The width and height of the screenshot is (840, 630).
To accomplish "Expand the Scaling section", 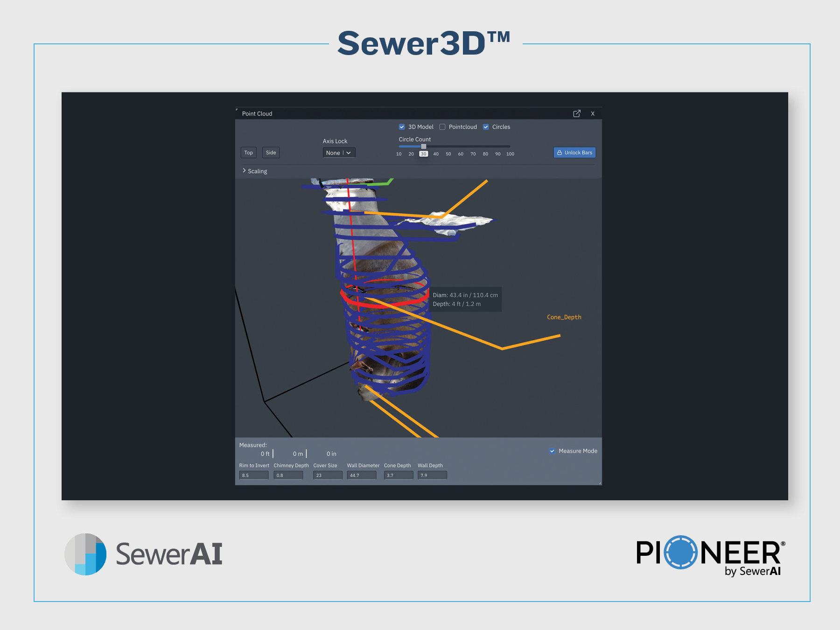I will [x=255, y=171].
